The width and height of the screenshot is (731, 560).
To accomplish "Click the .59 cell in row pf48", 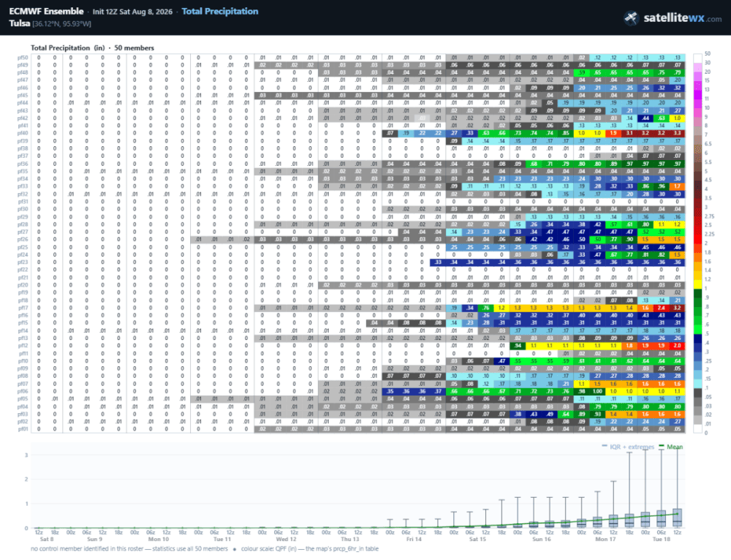I will point(582,72).
